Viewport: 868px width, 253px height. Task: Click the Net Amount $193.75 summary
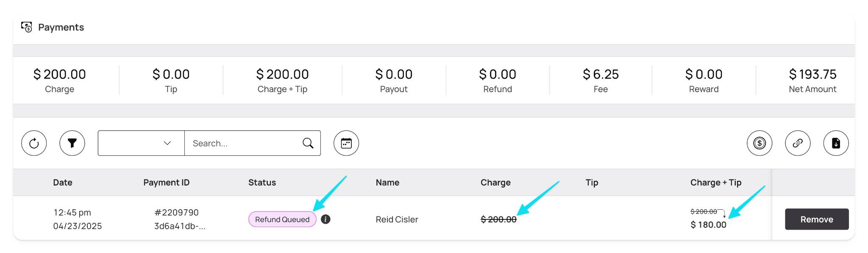[x=812, y=81]
